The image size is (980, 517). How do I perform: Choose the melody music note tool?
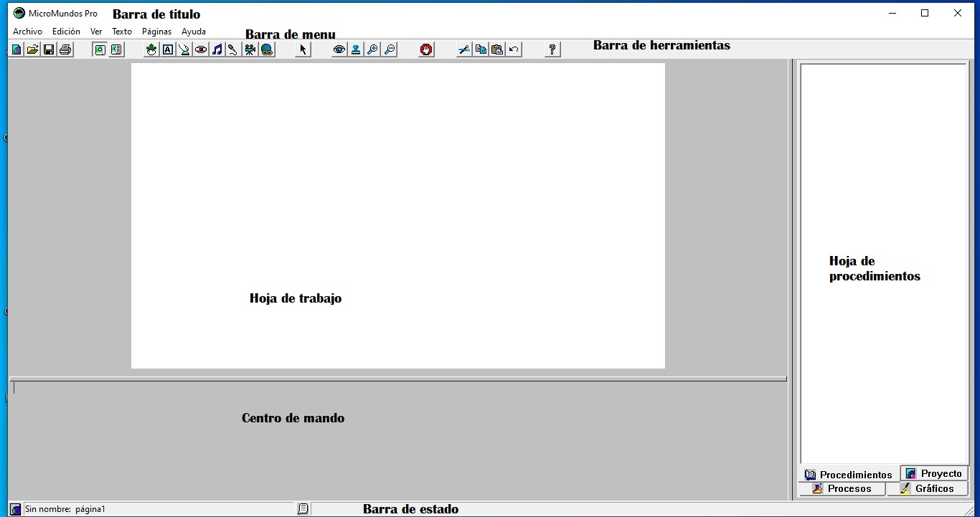[217, 49]
